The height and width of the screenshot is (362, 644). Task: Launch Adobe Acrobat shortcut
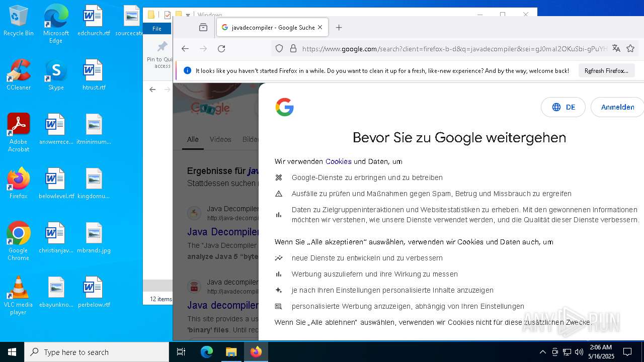coord(19,133)
